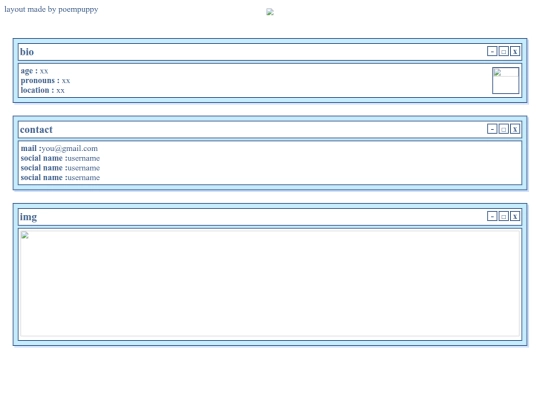Click the 'mail :' label in contact
The image size is (540, 405).
(31, 148)
